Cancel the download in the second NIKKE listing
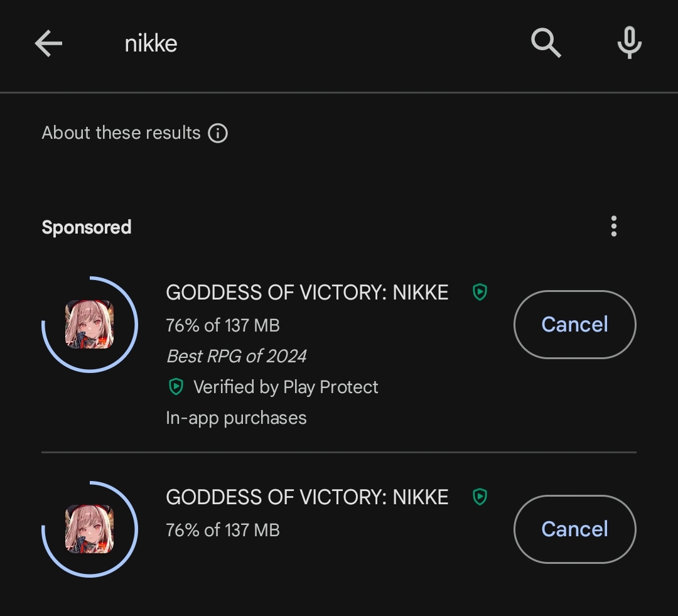 click(x=574, y=529)
